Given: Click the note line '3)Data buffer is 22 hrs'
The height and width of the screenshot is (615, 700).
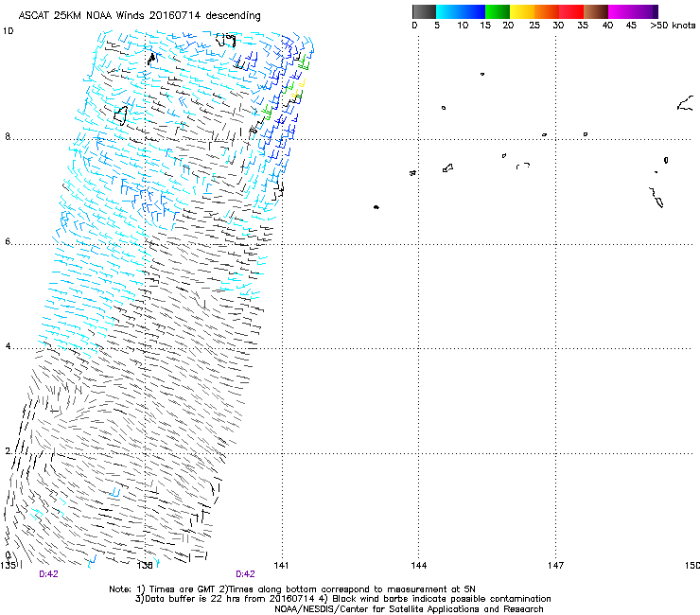Looking at the screenshot, I should (342, 599).
